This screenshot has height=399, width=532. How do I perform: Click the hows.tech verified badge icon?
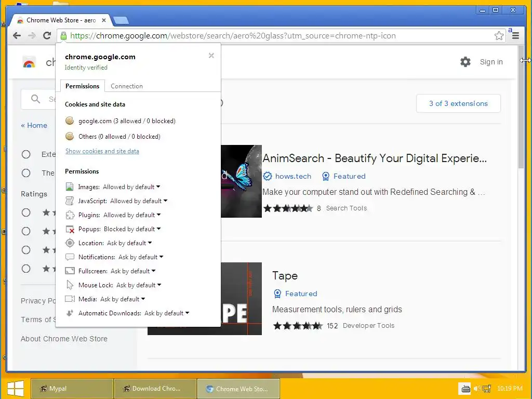pos(268,176)
